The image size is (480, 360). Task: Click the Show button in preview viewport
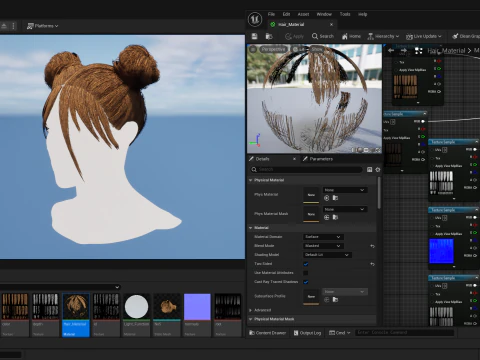click(x=317, y=49)
